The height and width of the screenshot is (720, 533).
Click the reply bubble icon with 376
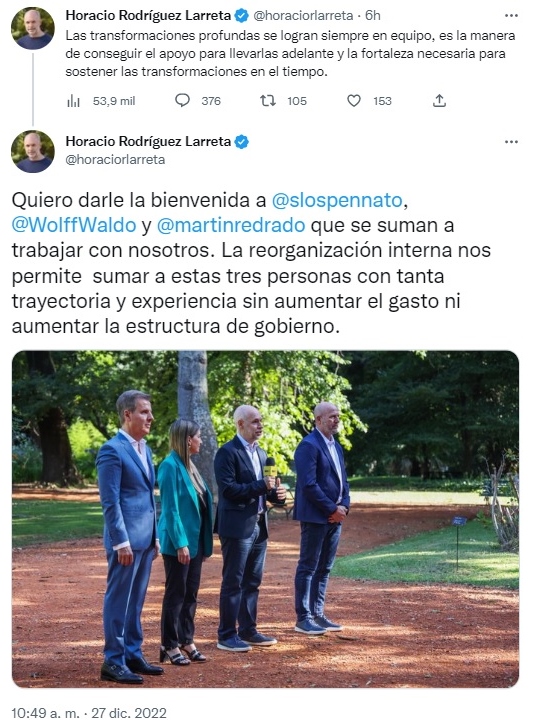click(182, 101)
